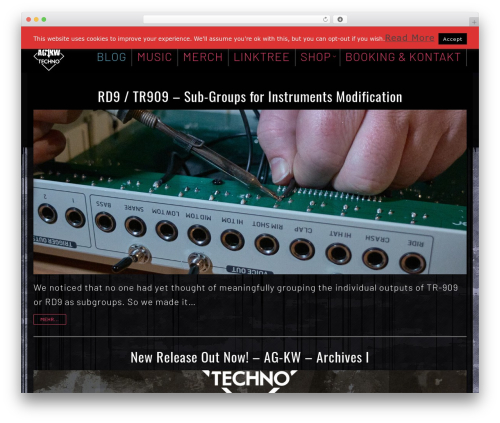Follow the Read More cookie link
Image resolution: width=500 pixels, height=423 pixels.
click(410, 38)
